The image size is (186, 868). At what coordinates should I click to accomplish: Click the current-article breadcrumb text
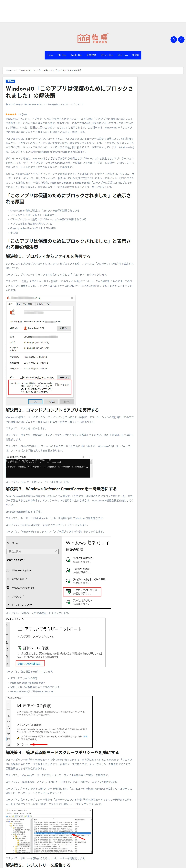pos(51,70)
